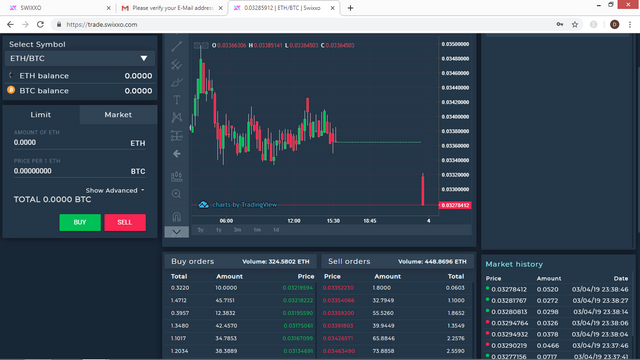640x360 pixels.
Task: Click the back arrow in chart toolbar
Action: point(177,154)
